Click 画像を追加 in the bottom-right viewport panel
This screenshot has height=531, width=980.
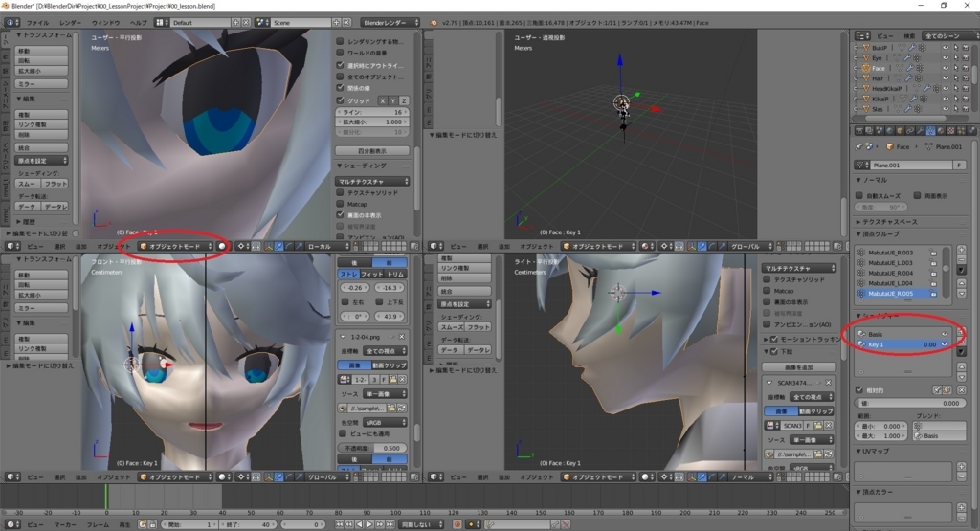tap(799, 367)
